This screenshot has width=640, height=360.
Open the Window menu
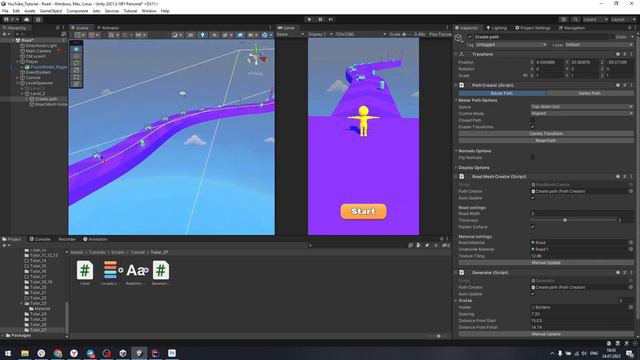149,11
